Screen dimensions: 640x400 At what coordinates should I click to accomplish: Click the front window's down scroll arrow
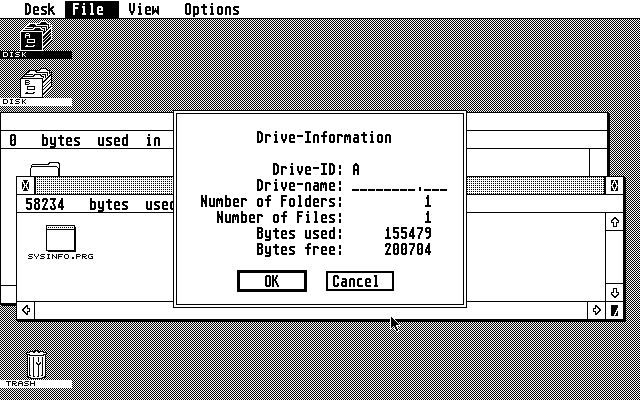point(615,293)
